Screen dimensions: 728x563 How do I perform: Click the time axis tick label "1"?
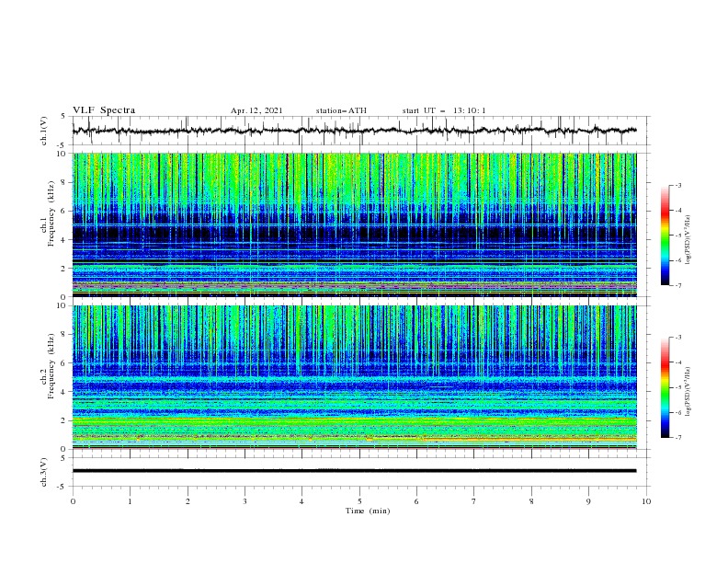(x=130, y=501)
